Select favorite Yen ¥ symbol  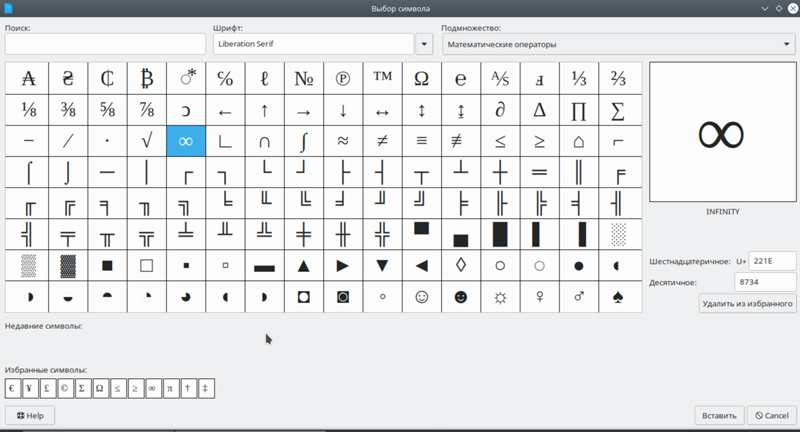pos(30,389)
